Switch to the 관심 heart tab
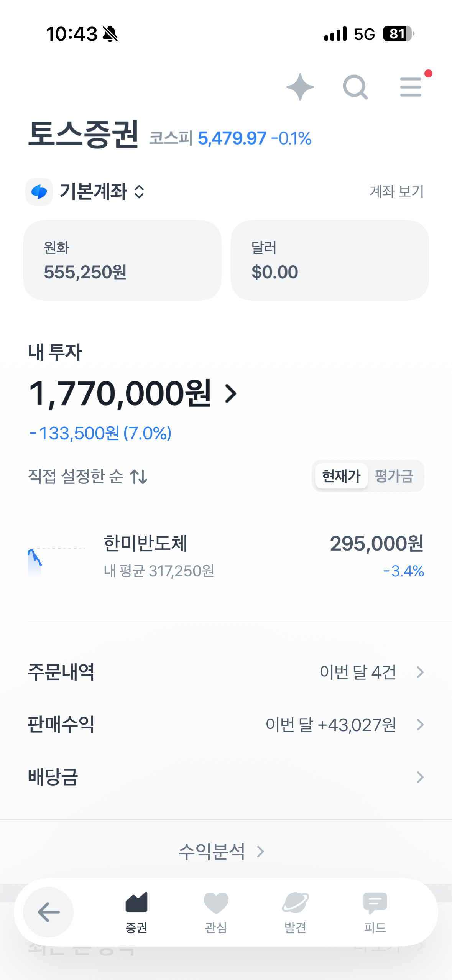 coord(216,912)
